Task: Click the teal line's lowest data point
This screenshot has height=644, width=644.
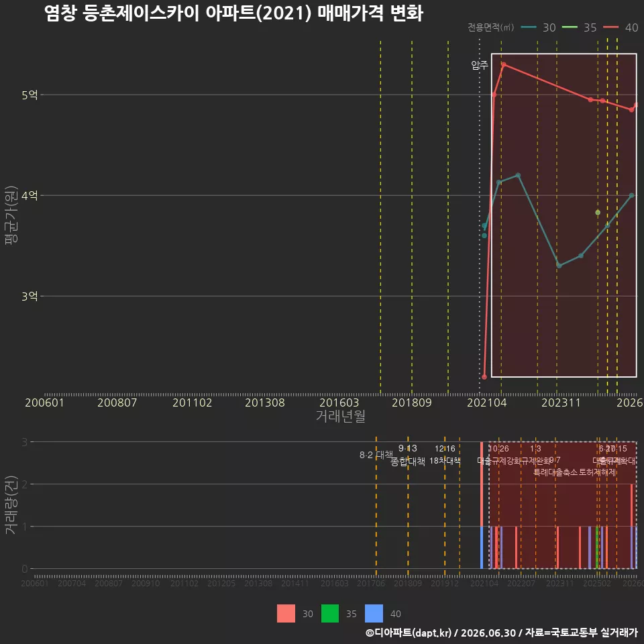Action: click(x=559, y=266)
